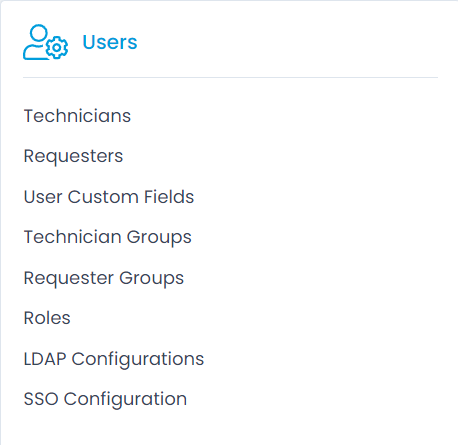Select the Roles option
The image size is (458, 445).
pyautogui.click(x=47, y=318)
